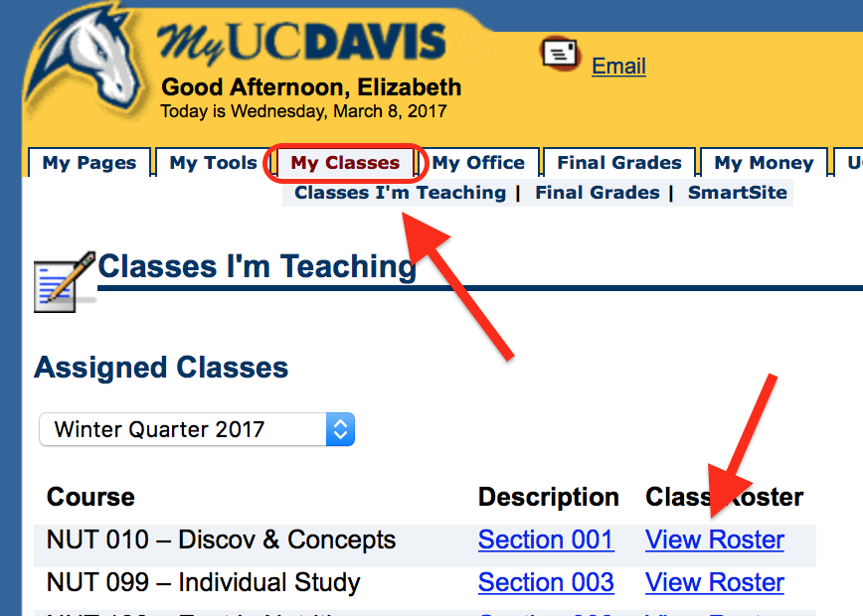View Roster for NUT 099 Individual Study

(714, 582)
